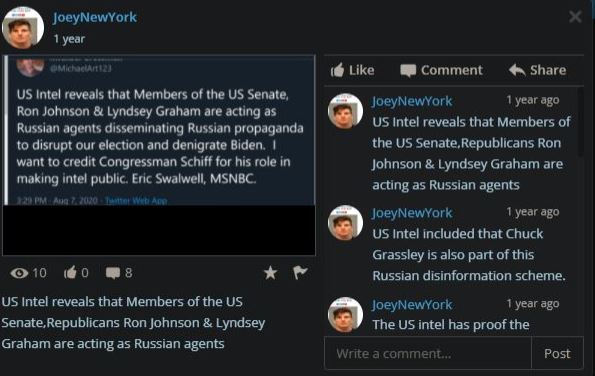The height and width of the screenshot is (376, 595).
Task: Click JoeyNewYork's avatar in the post header
Action: click(x=23, y=28)
